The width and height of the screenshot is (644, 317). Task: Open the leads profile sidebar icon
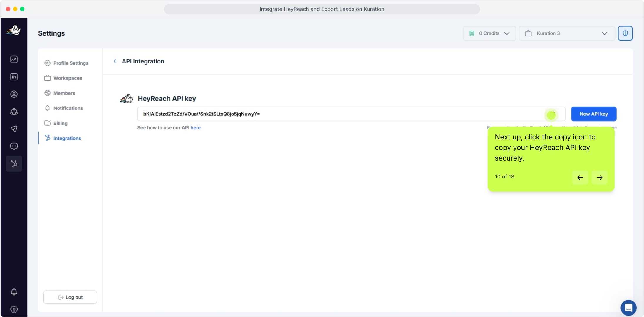pos(14,94)
